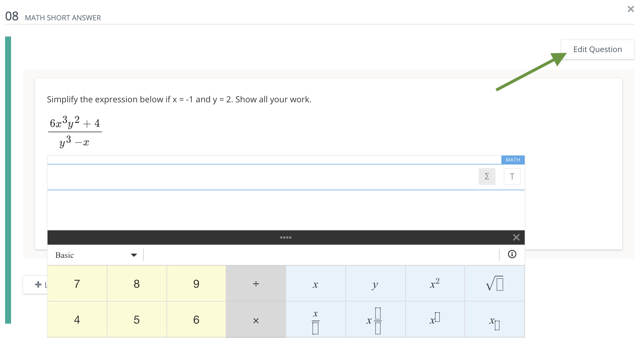Click the multiplication × key
Image resolution: width=644 pixels, height=338 pixels.
(256, 320)
